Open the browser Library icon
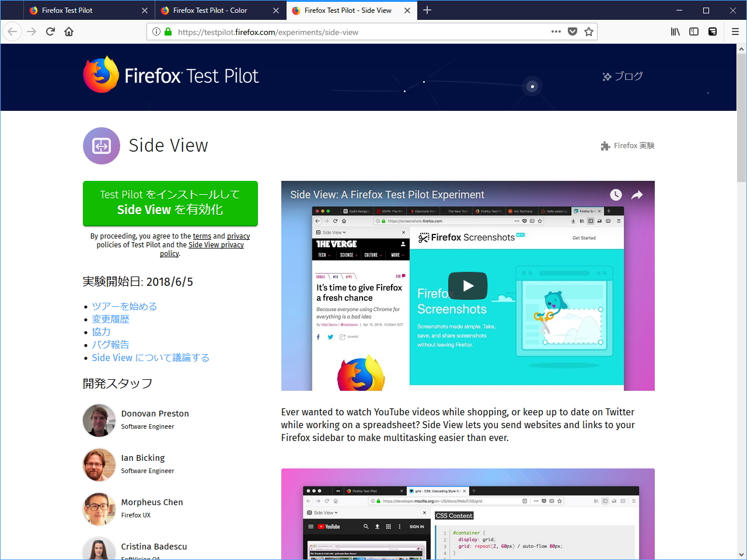 coord(675,32)
